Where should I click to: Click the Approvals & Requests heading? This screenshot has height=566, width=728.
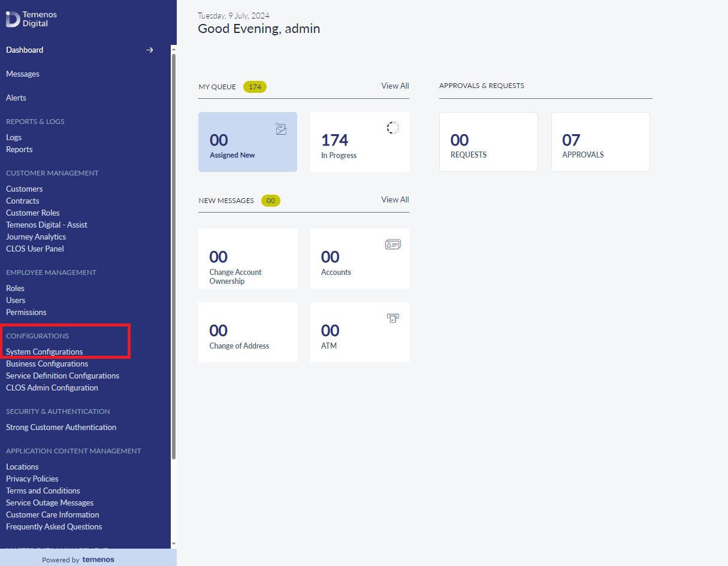click(482, 86)
